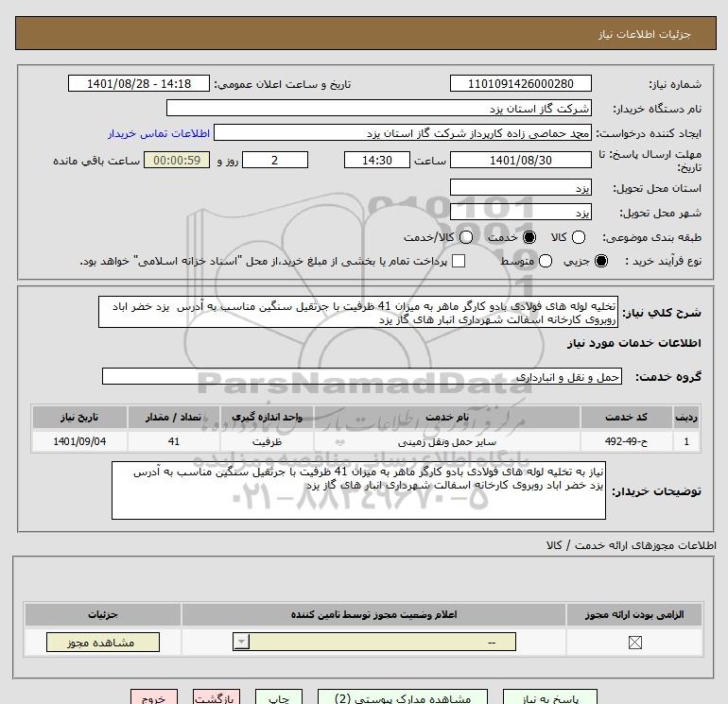
Task: Click the quantity cell showing 41
Action: click(x=174, y=441)
